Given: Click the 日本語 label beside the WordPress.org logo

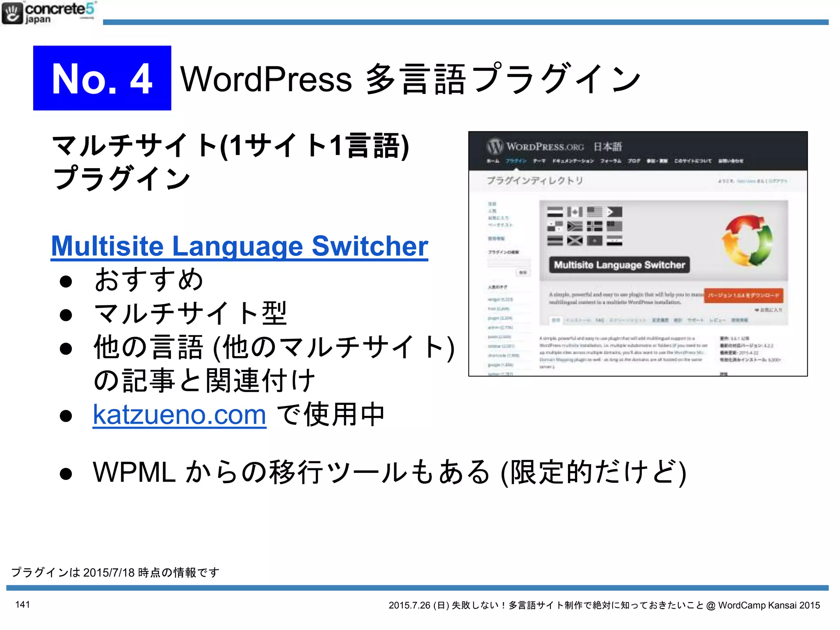Looking at the screenshot, I should click(607, 146).
